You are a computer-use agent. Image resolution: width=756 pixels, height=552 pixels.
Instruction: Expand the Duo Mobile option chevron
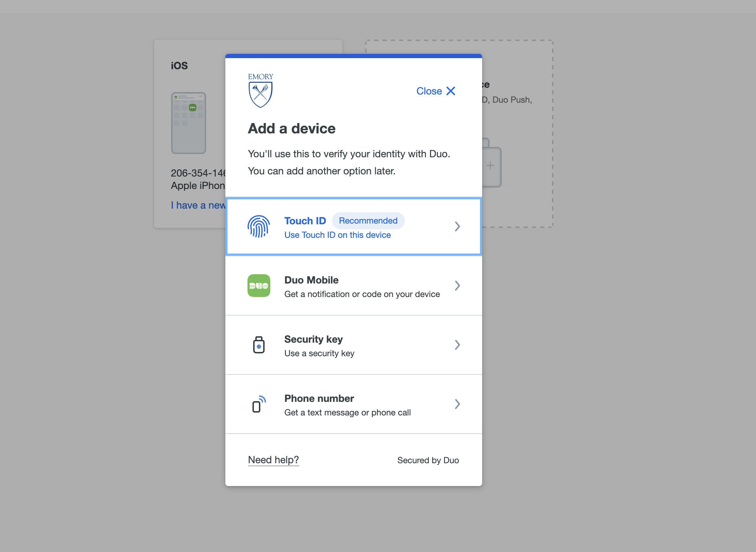coord(458,286)
